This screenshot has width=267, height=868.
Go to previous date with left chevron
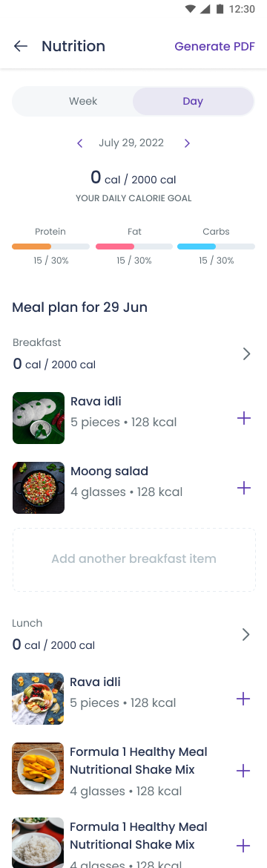pos(79,143)
